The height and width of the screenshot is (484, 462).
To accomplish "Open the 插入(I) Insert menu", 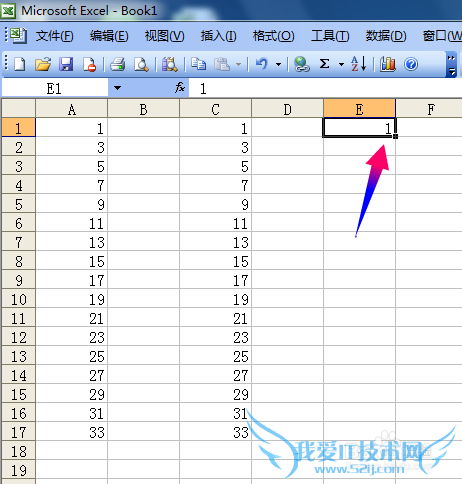I will 218,36.
